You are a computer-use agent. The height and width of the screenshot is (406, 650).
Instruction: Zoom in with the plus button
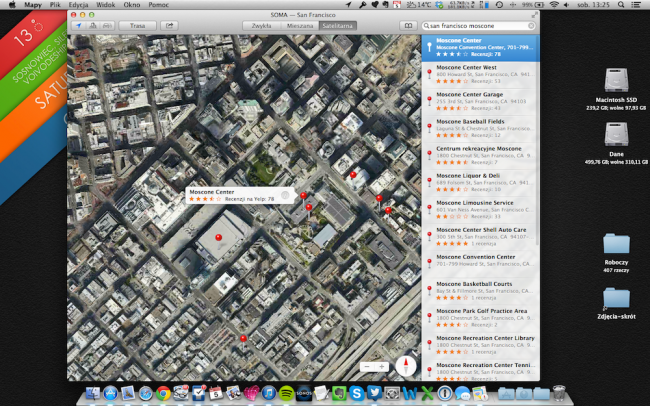click(381, 367)
